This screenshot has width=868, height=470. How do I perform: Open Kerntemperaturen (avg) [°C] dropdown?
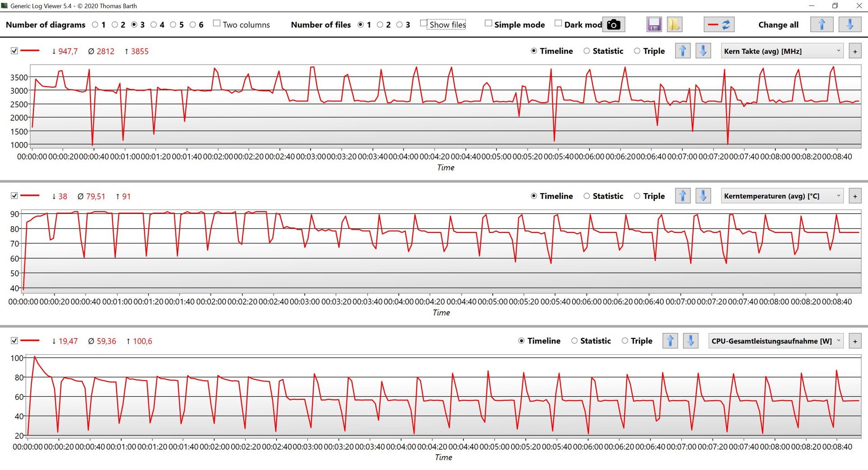(x=782, y=196)
